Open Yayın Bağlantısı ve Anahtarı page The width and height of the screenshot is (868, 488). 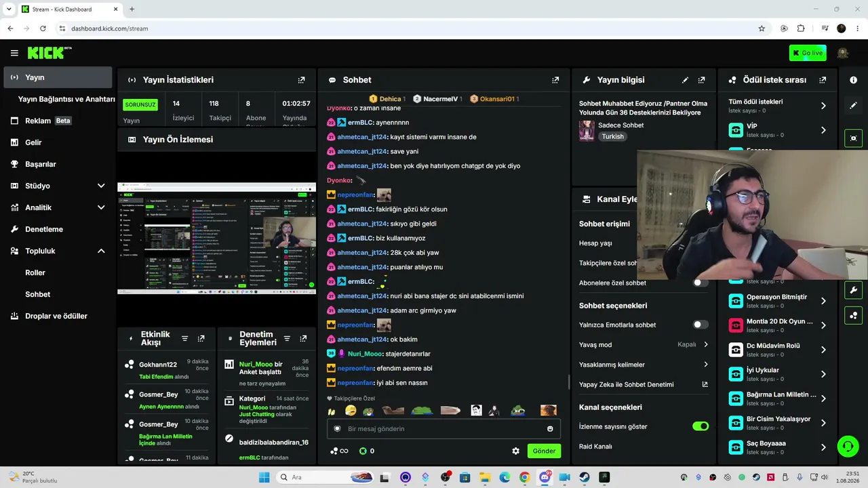click(x=66, y=99)
